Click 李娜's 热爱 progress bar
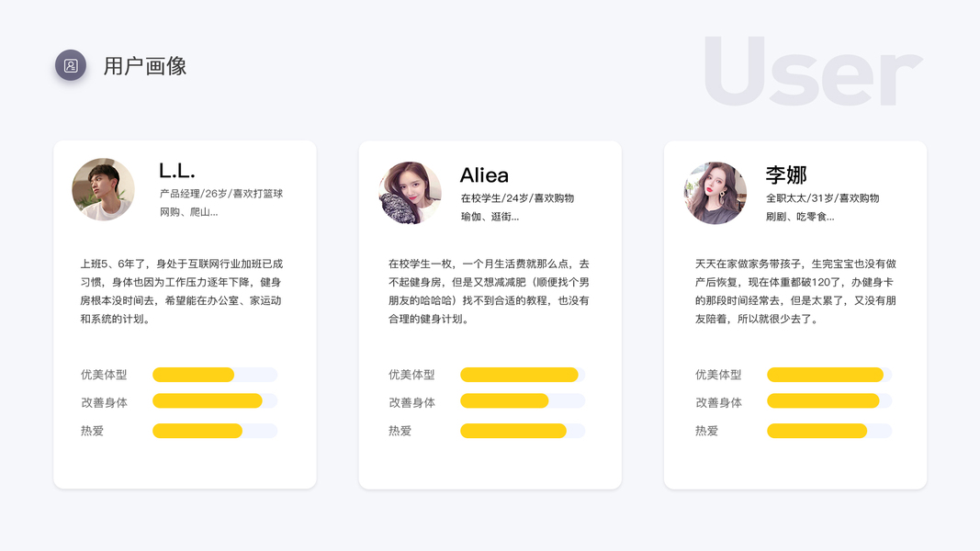Image resolution: width=980 pixels, height=551 pixels. click(x=828, y=431)
